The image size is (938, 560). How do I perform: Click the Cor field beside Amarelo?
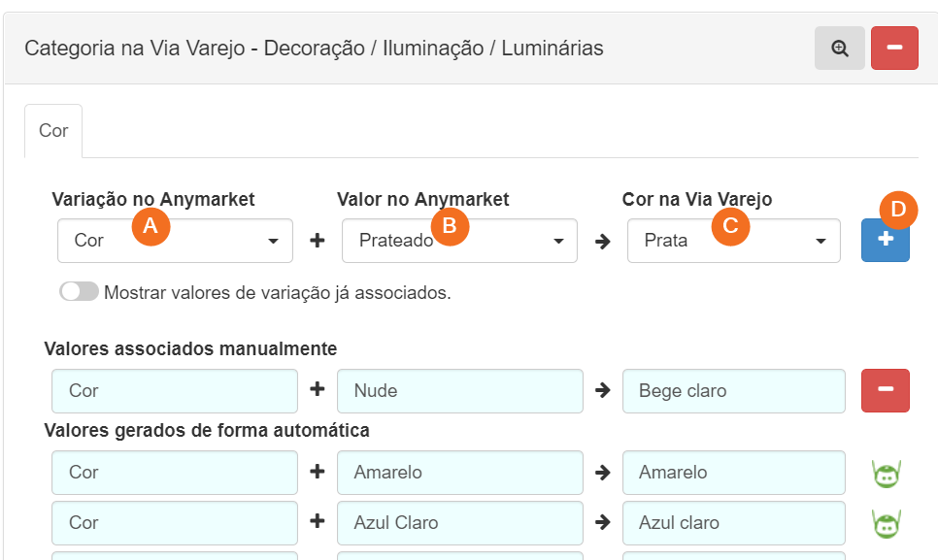click(175, 473)
